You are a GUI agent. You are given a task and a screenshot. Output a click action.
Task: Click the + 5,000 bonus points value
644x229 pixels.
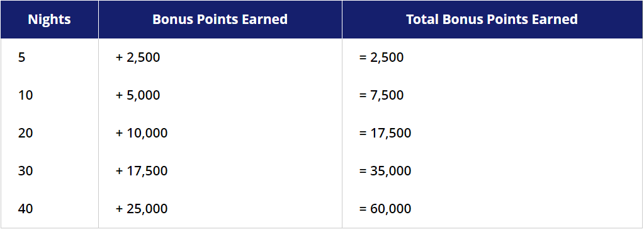point(138,95)
